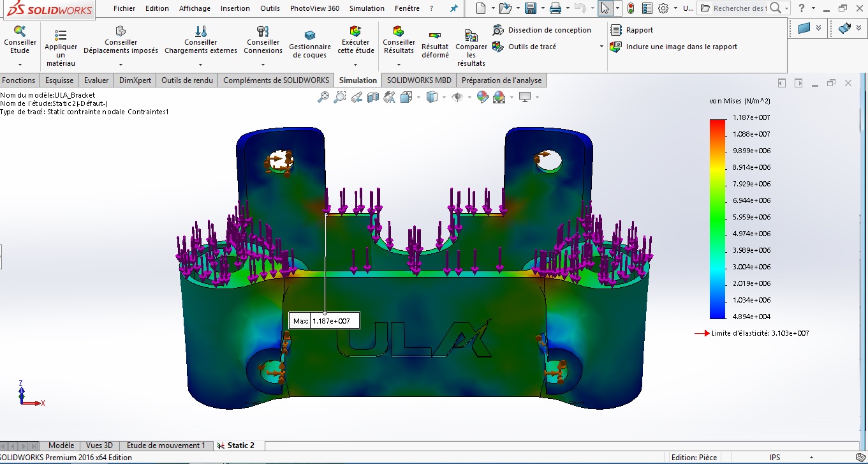Select Etude de mouvement 1 tab

coord(166,445)
